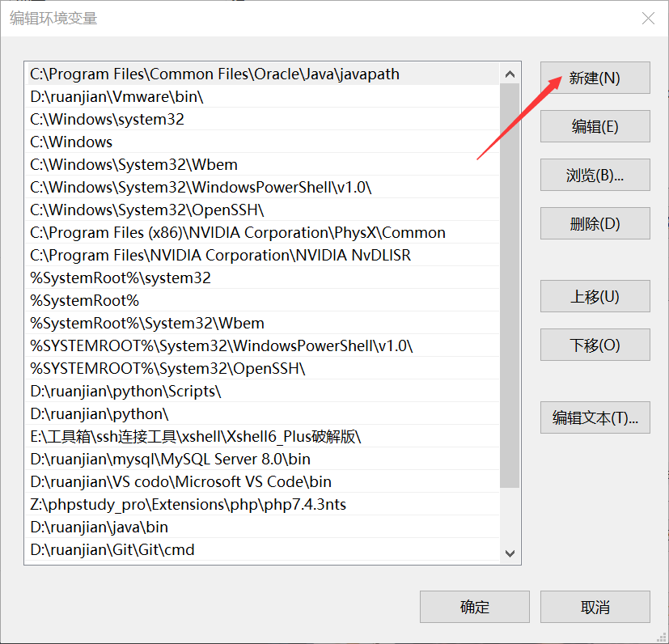Confirm changes with 确定 button

click(474, 607)
